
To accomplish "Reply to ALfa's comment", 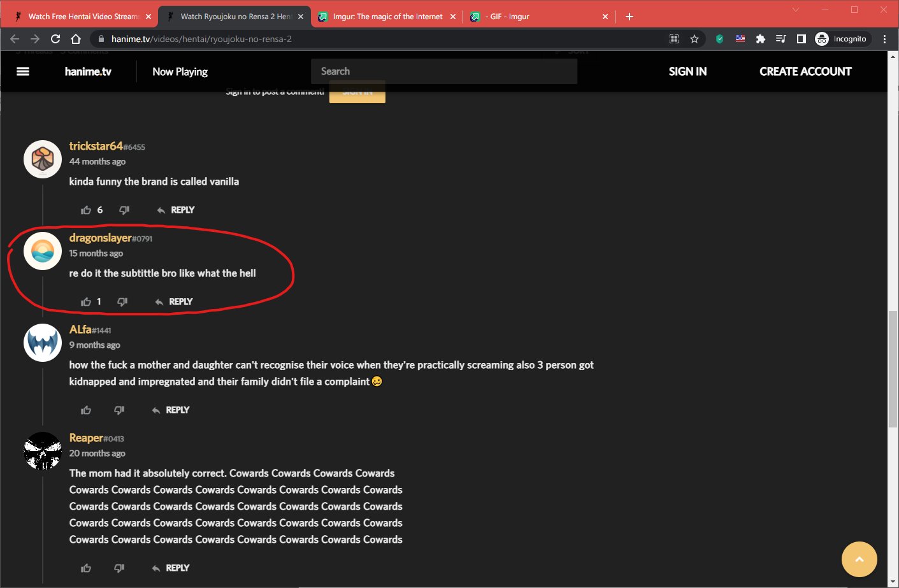I will coord(171,410).
